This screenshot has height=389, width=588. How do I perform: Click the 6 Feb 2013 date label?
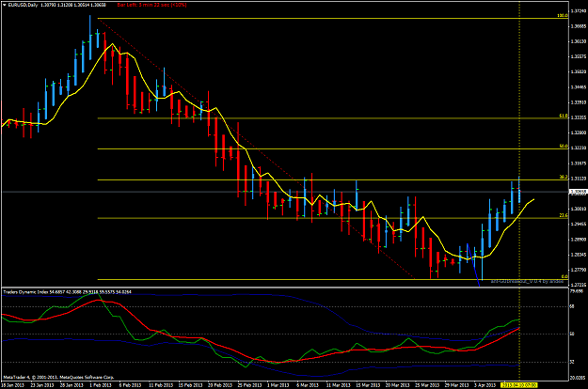(131, 385)
